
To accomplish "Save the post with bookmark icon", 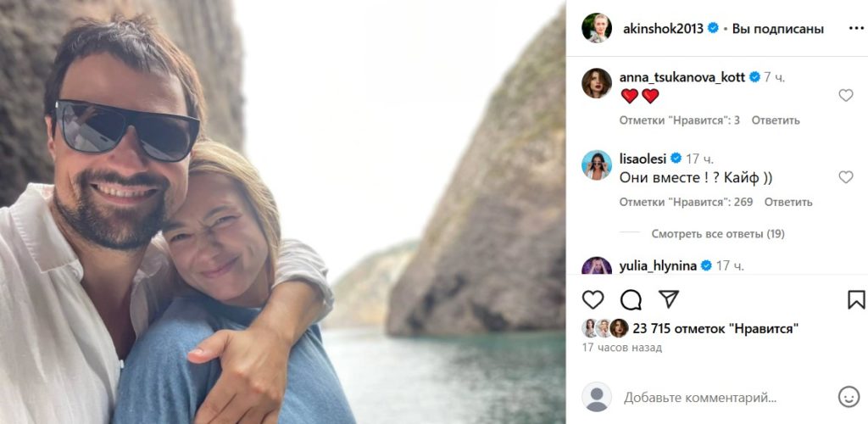I will coord(856,299).
